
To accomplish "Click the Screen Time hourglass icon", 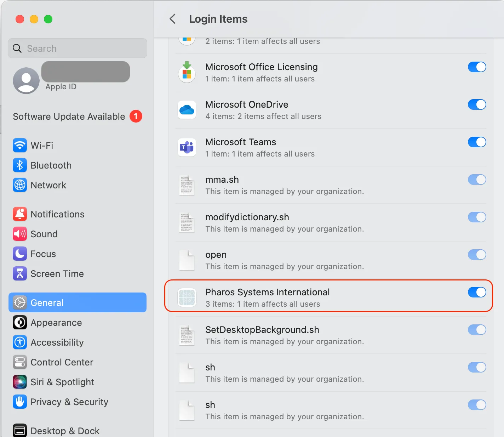I will [20, 273].
